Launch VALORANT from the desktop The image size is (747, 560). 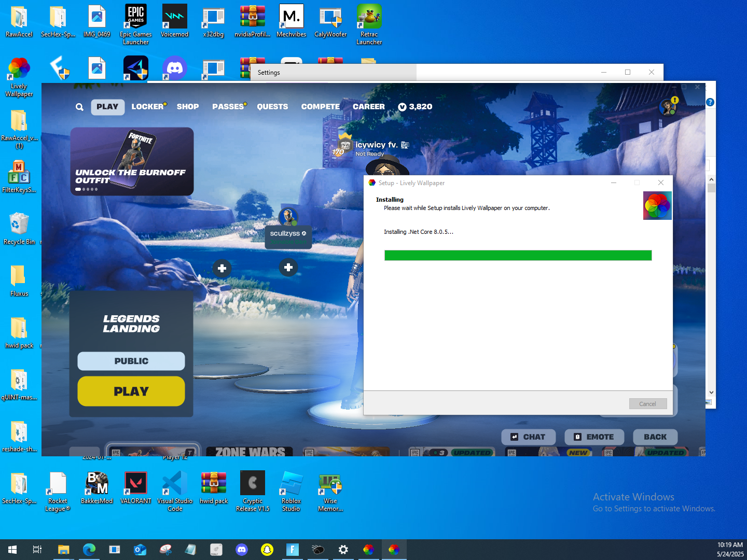[136, 488]
